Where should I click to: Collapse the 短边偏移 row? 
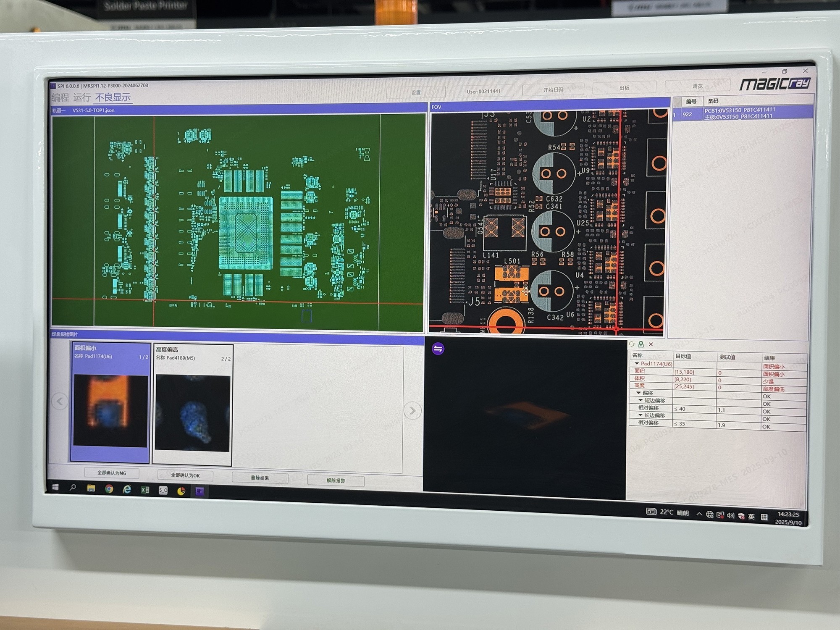click(640, 400)
